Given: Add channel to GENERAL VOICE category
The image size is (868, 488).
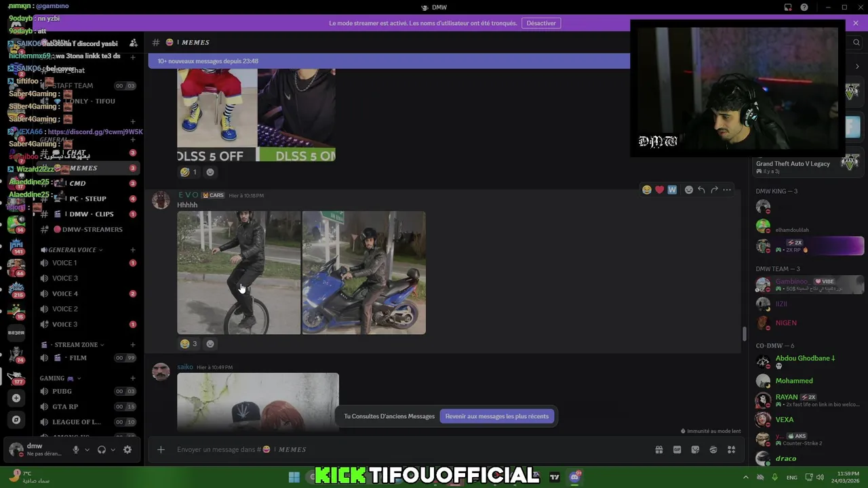Looking at the screenshot, I should point(133,250).
